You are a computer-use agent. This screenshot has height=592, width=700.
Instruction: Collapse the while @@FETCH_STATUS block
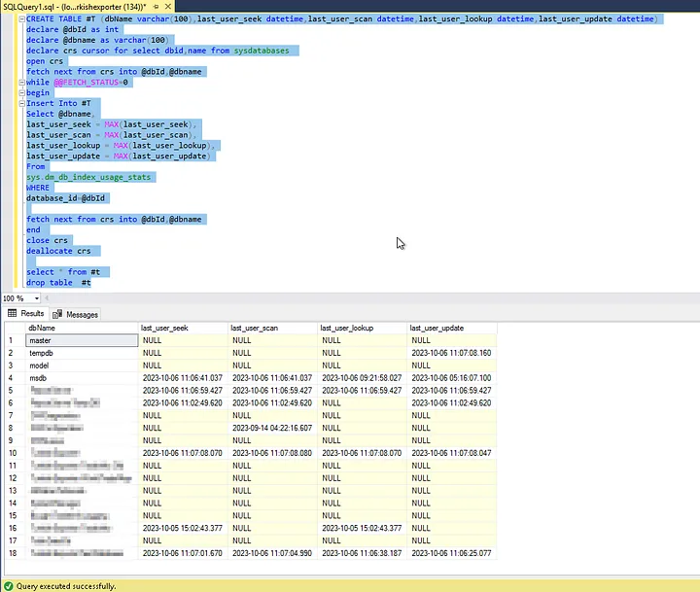(21, 83)
